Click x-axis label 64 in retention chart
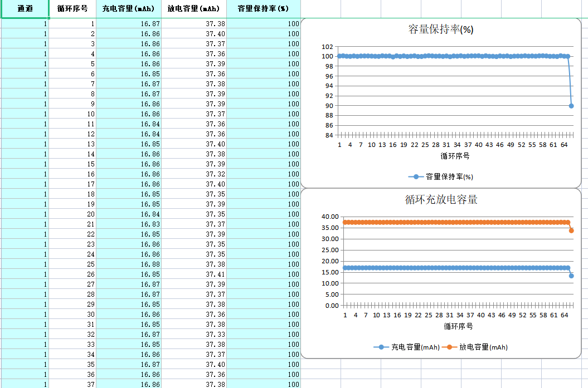588x388 pixels. [564, 145]
